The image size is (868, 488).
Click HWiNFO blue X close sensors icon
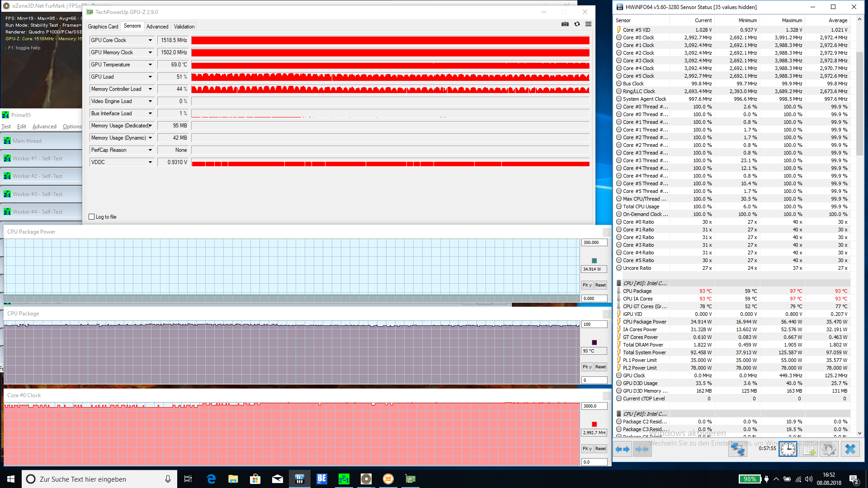pyautogui.click(x=850, y=449)
